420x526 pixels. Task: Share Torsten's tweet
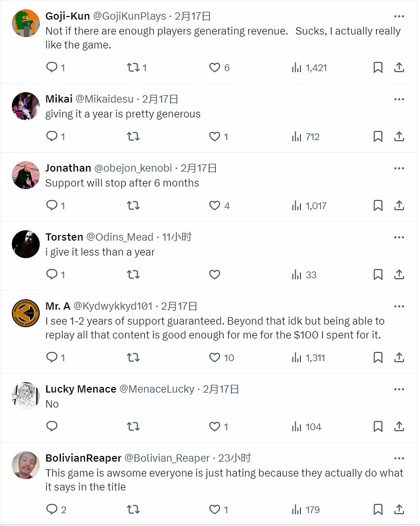[x=399, y=275]
